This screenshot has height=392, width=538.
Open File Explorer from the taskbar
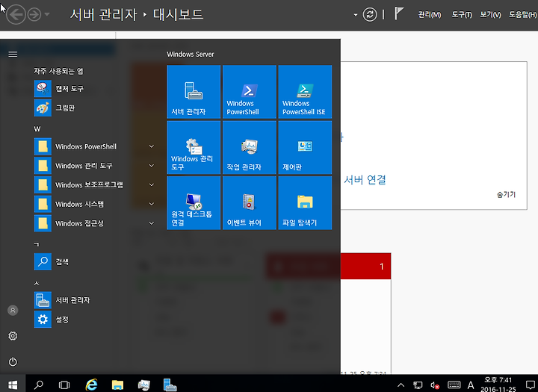pos(117,385)
